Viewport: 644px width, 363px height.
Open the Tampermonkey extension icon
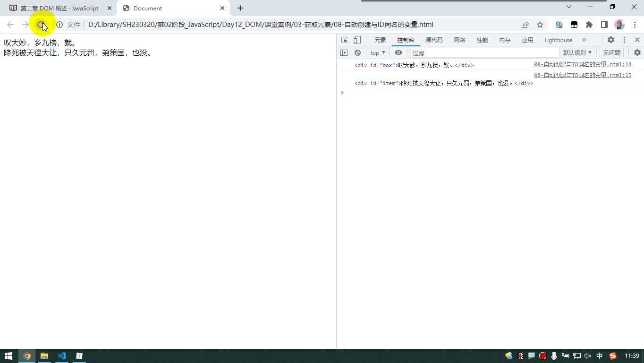574,25
